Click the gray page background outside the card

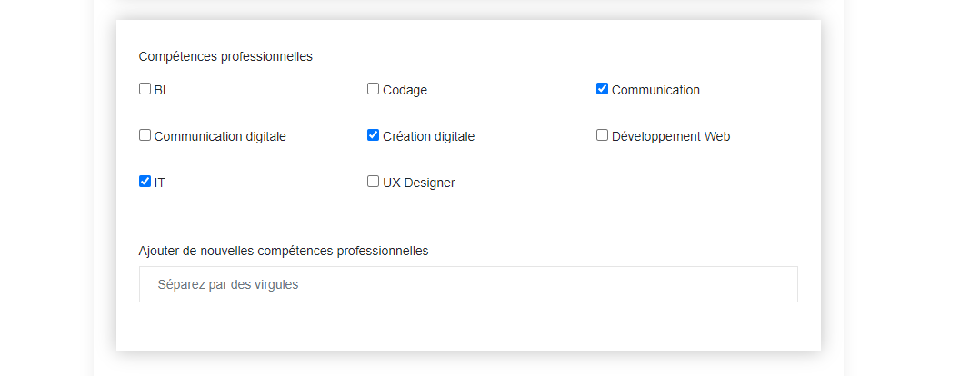909,182
